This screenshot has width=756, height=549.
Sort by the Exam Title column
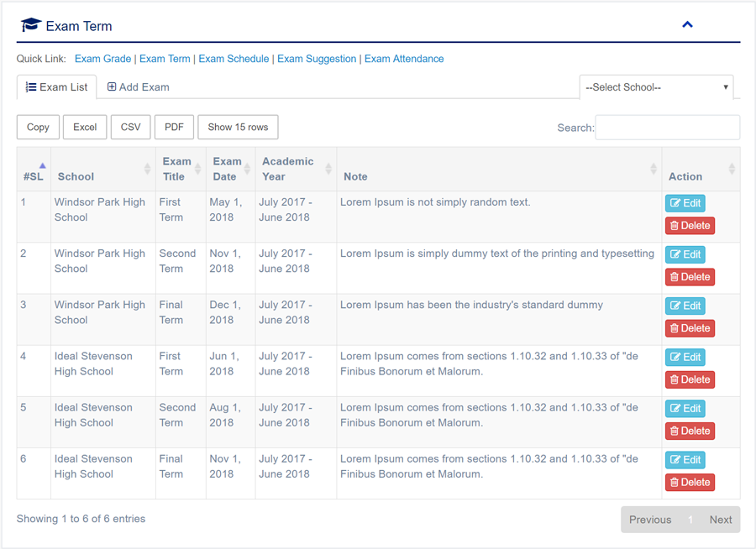click(181, 170)
